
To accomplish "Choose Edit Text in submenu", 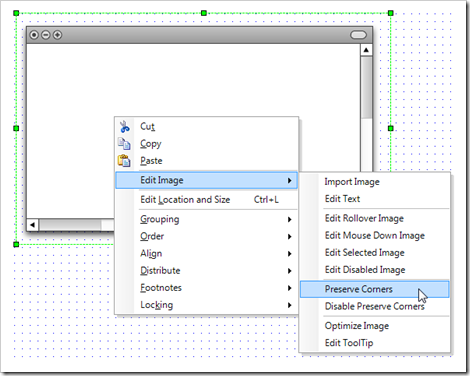I will 375,199.
